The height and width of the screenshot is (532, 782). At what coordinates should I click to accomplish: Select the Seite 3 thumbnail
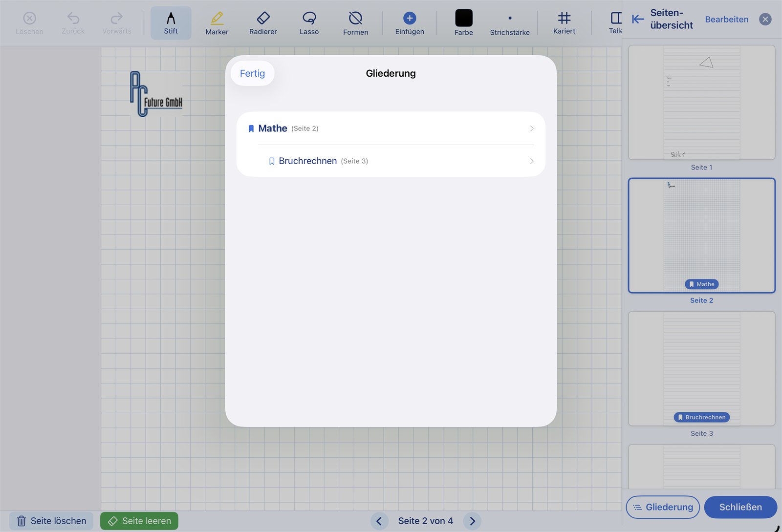coord(701,368)
